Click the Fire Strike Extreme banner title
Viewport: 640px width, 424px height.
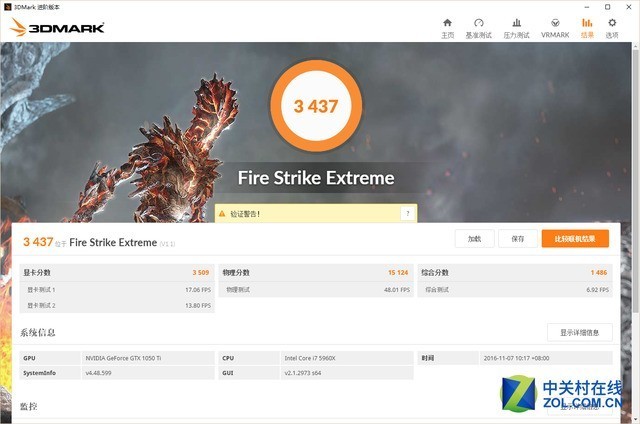click(x=316, y=178)
